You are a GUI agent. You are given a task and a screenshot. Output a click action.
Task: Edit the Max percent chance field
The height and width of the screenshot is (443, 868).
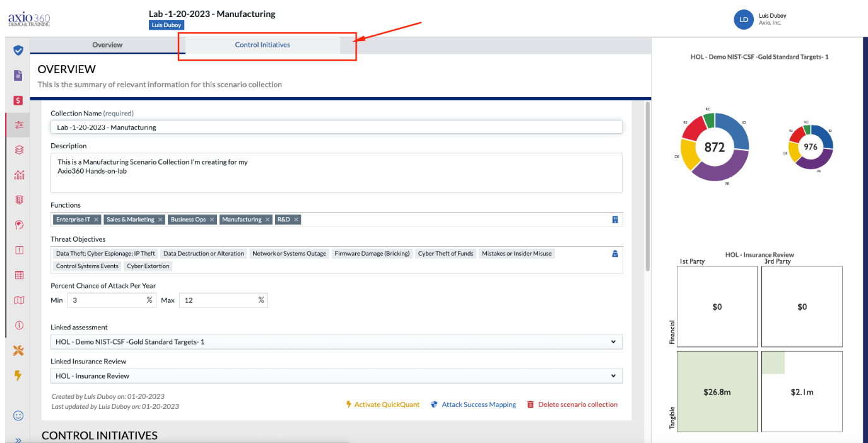(223, 300)
